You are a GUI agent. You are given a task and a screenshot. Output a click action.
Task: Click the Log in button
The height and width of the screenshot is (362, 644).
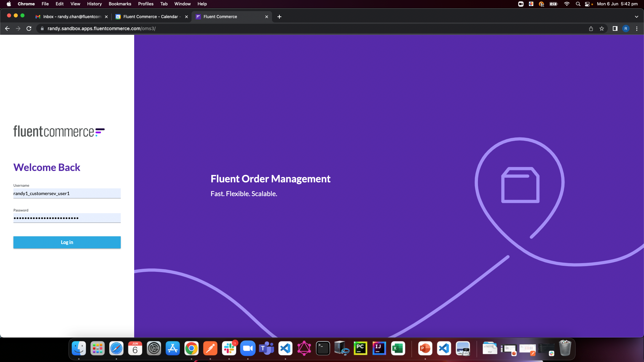67,242
